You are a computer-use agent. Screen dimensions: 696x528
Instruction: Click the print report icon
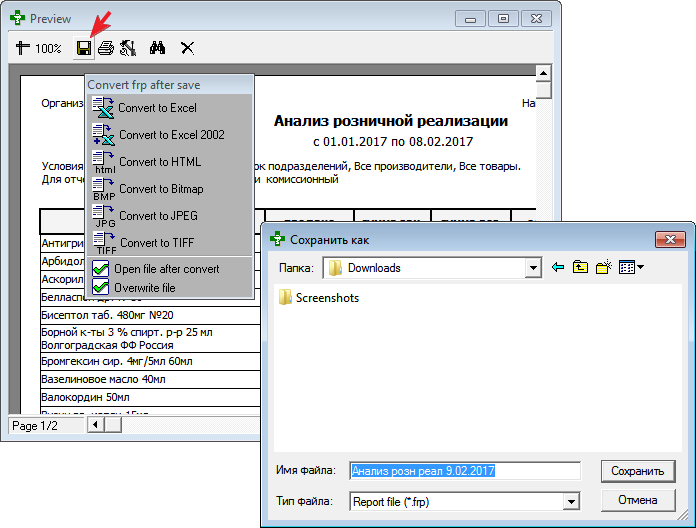coord(105,48)
